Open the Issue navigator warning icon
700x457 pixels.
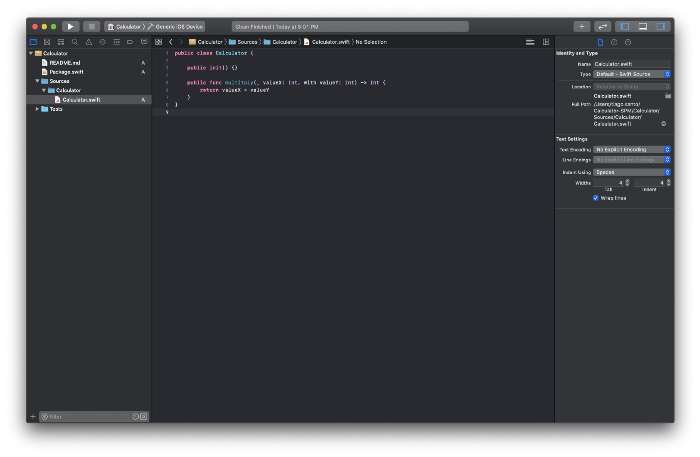89,42
